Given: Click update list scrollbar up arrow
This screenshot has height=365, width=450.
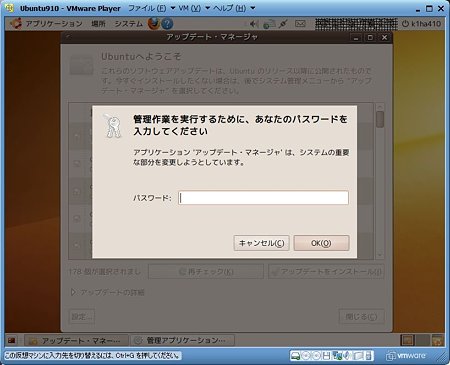Looking at the screenshot, I should click(x=380, y=107).
